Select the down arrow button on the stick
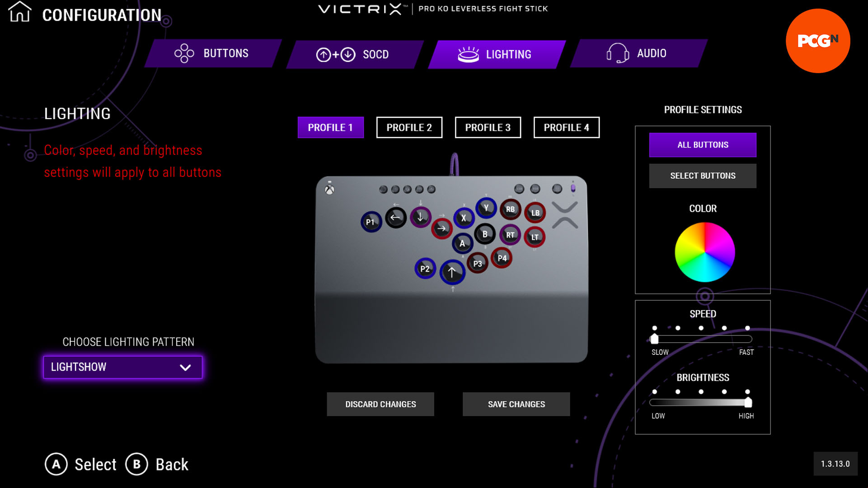Image resolution: width=868 pixels, height=488 pixels. click(x=420, y=217)
